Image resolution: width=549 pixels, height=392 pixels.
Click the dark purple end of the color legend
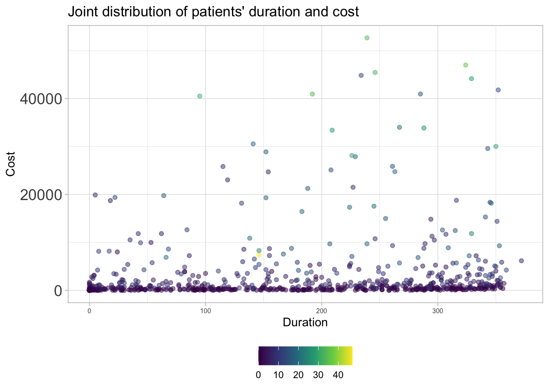click(261, 356)
